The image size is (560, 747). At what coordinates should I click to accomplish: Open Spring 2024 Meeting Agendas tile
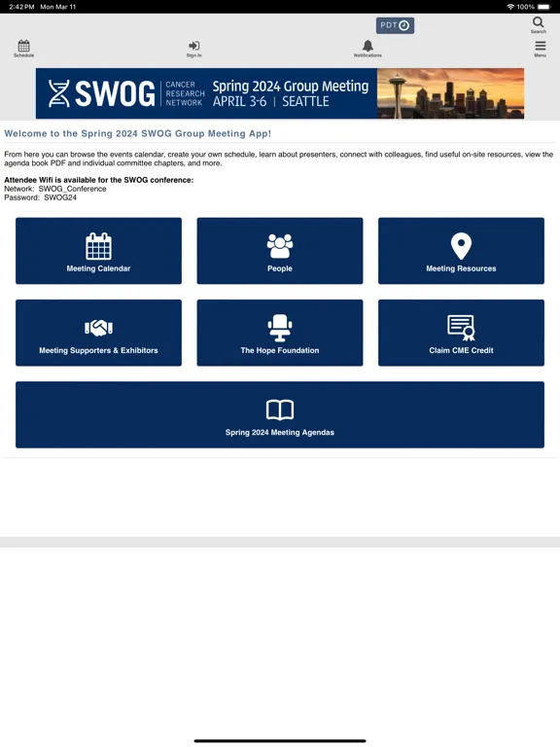(x=280, y=414)
